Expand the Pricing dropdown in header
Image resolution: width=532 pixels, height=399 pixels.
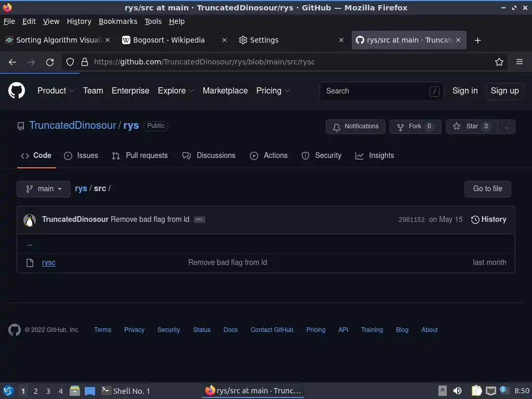(x=273, y=90)
